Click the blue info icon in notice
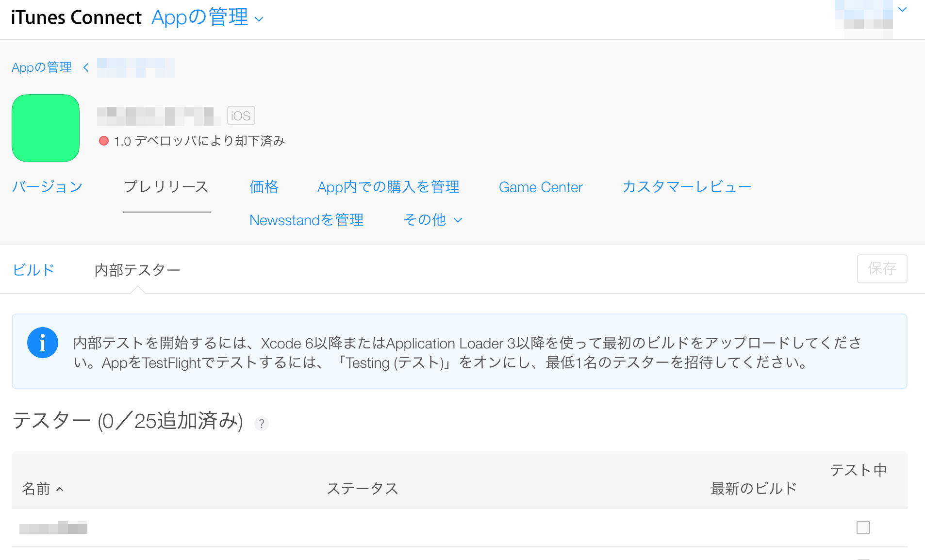Screen dimensions: 925x560 (x=43, y=343)
